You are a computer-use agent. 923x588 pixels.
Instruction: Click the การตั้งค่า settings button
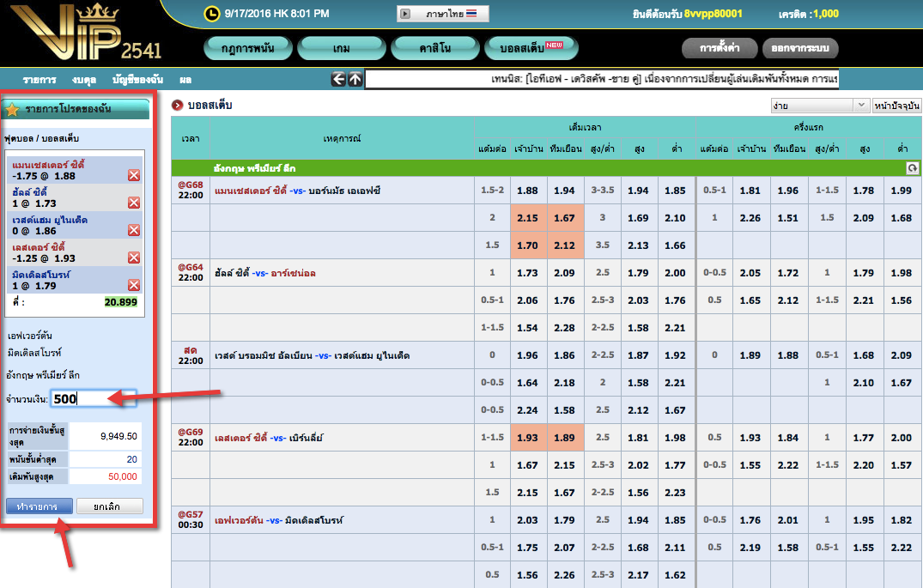point(720,48)
